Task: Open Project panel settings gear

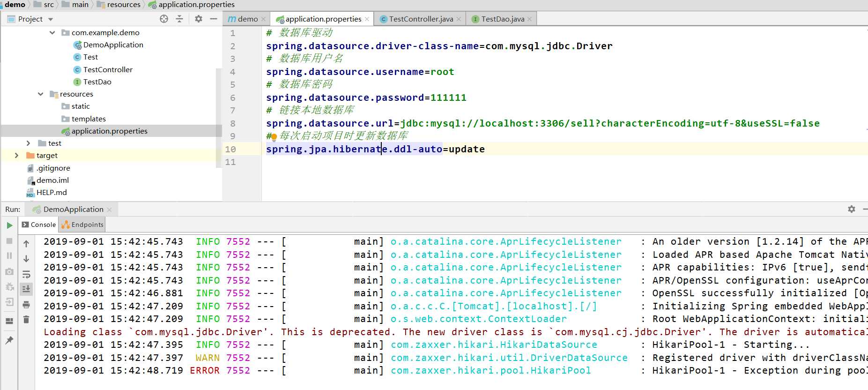Action: point(199,19)
